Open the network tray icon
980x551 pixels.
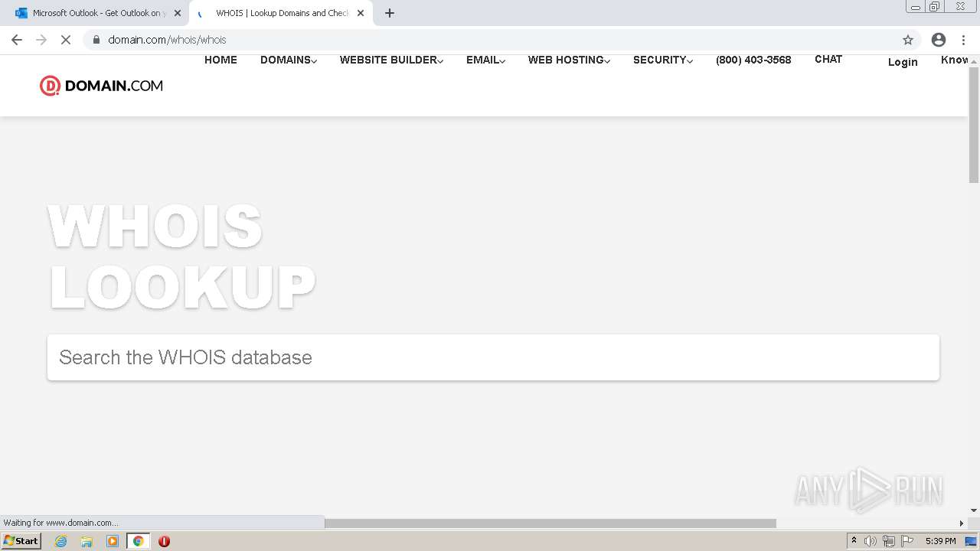[x=889, y=541]
